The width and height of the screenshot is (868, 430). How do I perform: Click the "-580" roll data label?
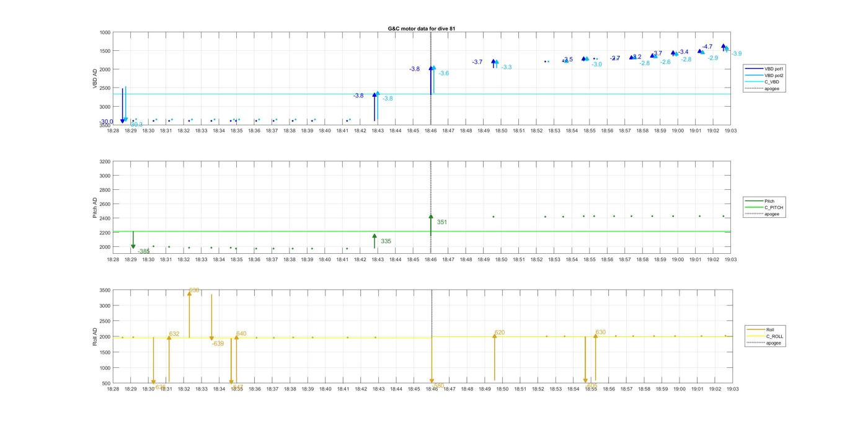coord(438,385)
